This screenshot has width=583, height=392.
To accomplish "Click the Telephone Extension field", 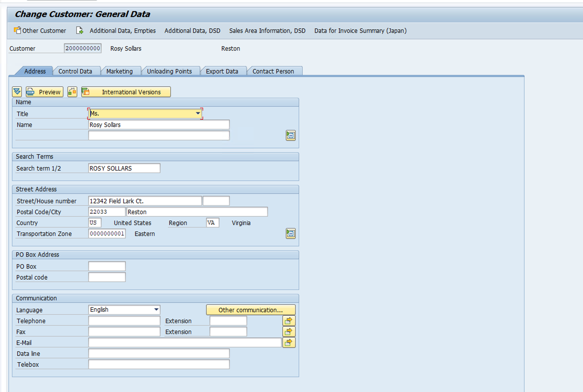I will (x=228, y=321).
